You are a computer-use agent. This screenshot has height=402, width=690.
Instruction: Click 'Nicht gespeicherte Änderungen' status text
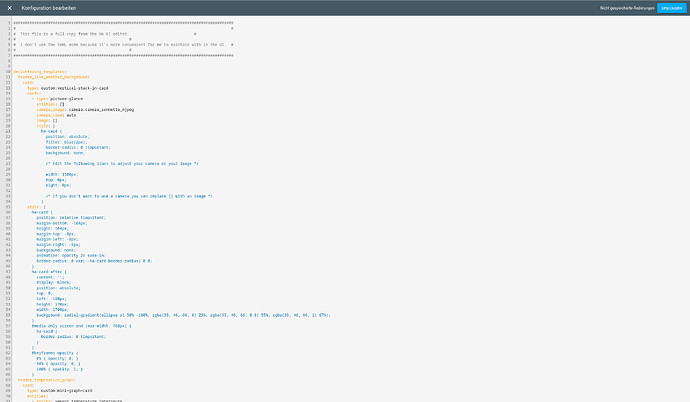pyautogui.click(x=627, y=8)
